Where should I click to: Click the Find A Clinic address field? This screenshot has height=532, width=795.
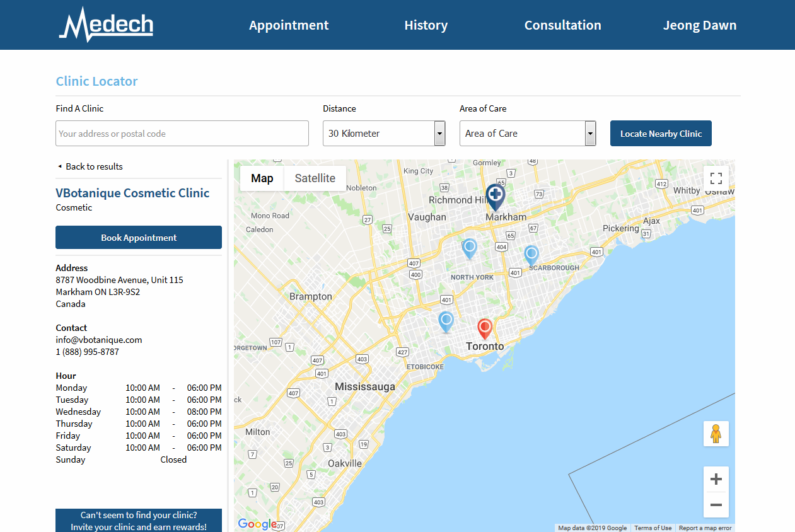(x=182, y=134)
